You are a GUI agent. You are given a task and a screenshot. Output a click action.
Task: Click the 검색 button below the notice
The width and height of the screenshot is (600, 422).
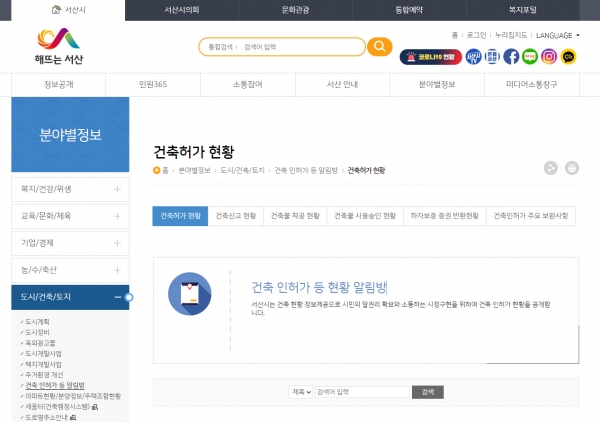[427, 392]
